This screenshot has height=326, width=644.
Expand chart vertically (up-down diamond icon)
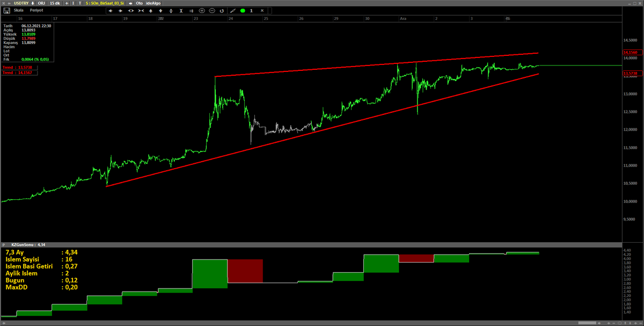pos(171,11)
